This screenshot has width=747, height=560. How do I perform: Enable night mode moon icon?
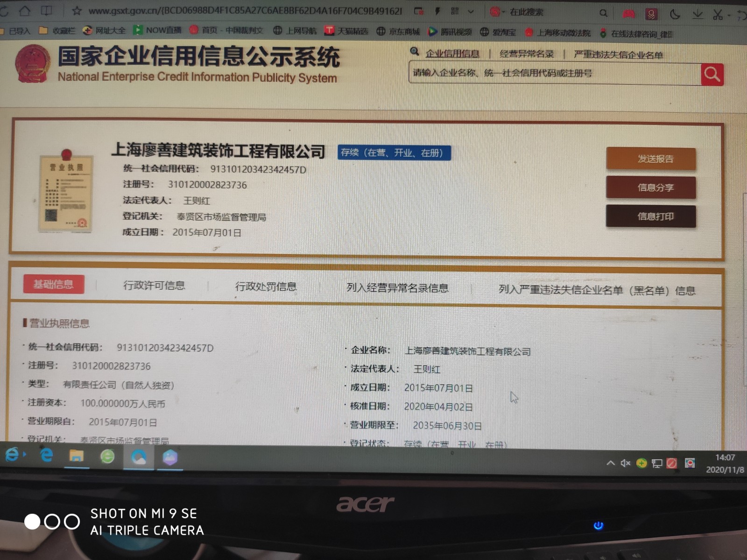coord(675,14)
